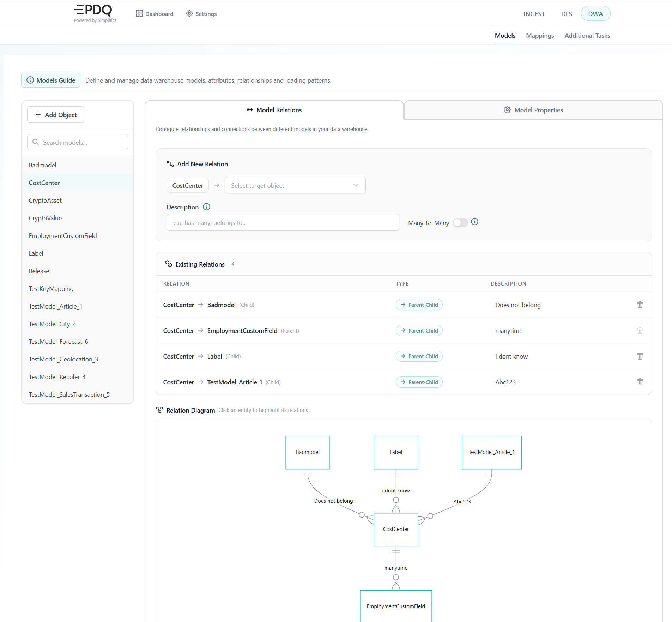Viewport: 672px width, 622px height.
Task: Click 'i dont know' description cell
Action: [x=511, y=357]
